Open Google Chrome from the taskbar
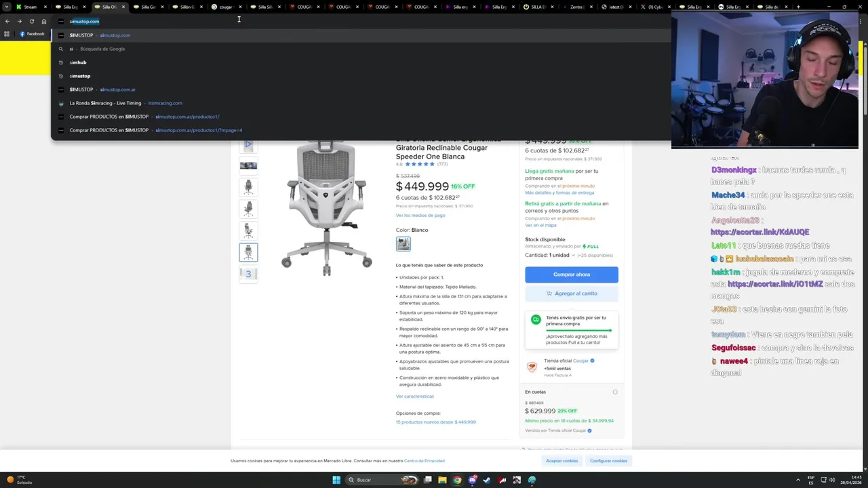This screenshot has height=488, width=868. 457,480
